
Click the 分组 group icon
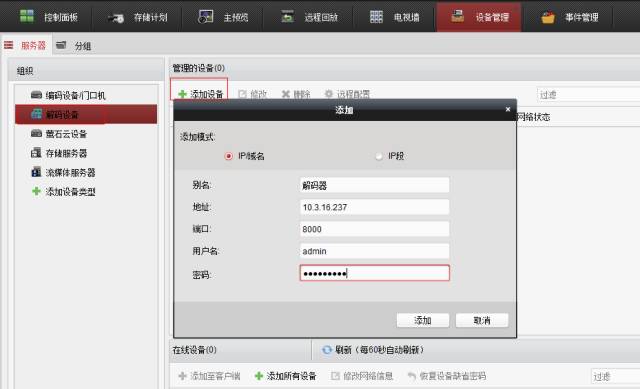point(61,45)
